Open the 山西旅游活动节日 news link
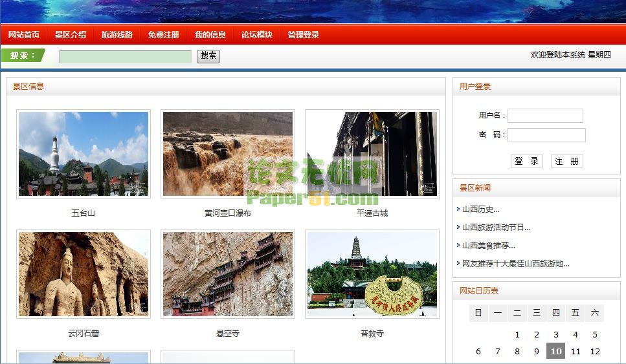Image resolution: width=626 pixels, height=364 pixels. tap(496, 228)
